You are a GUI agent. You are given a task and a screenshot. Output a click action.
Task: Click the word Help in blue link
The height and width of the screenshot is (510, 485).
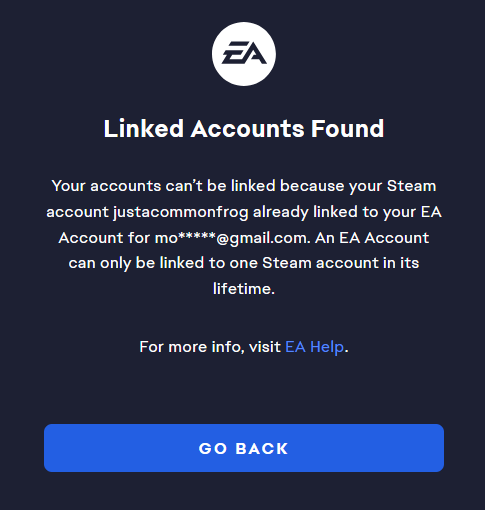click(327, 347)
